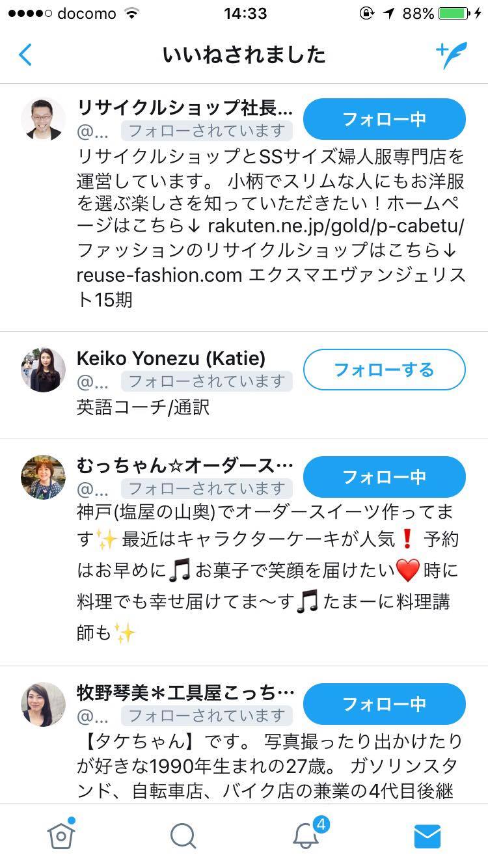488x868 pixels.
Task: Toggle フォロー中 for 牧野琴美＊工具屋こっち
Action: click(384, 704)
